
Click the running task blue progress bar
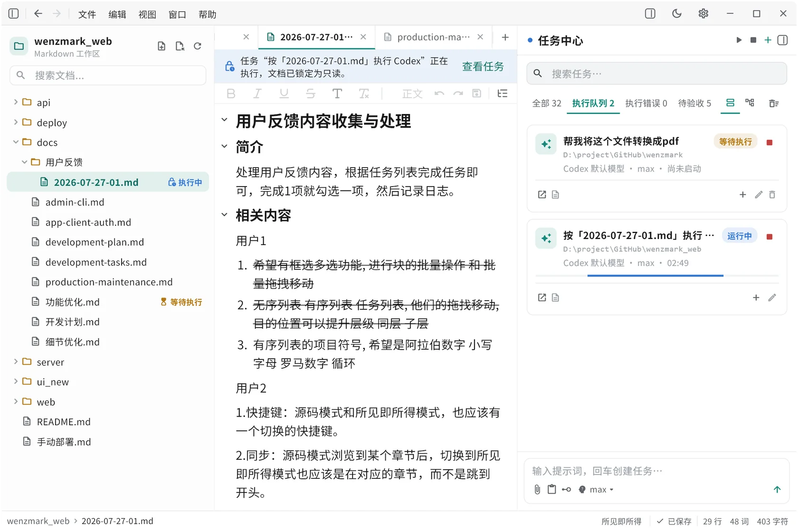tap(655, 275)
